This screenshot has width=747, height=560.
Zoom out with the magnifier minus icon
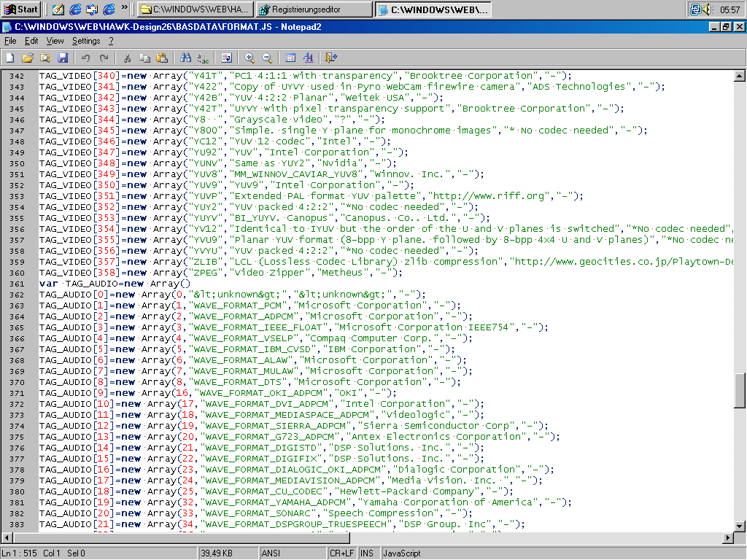[267, 58]
